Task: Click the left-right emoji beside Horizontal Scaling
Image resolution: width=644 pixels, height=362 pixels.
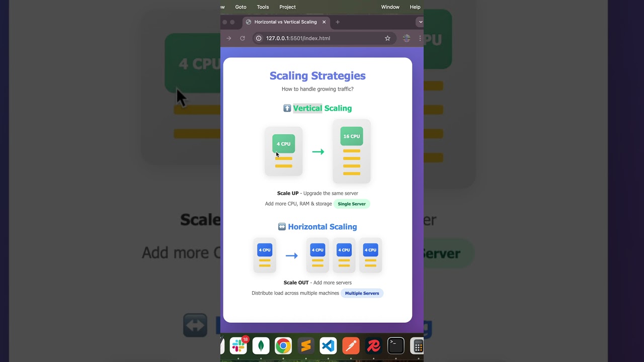Action: [282, 227]
